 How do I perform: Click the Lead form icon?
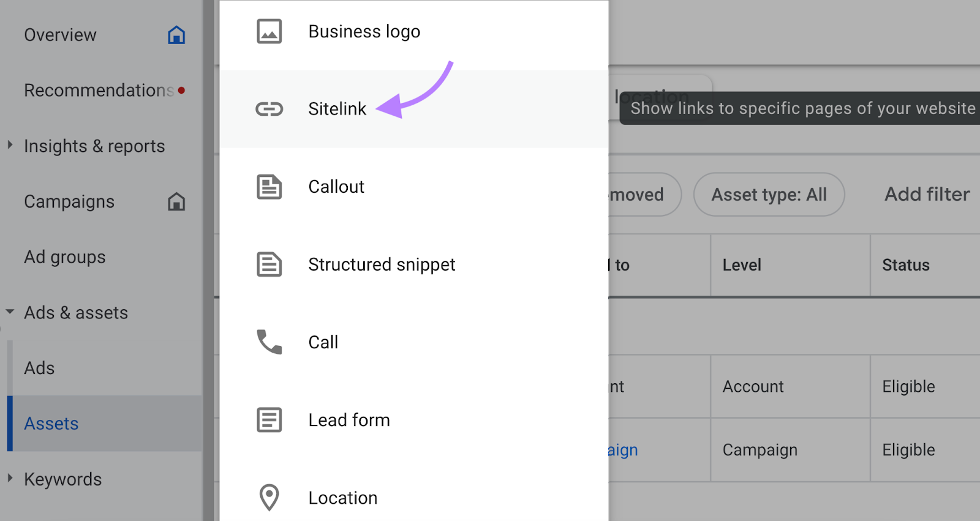click(x=269, y=420)
